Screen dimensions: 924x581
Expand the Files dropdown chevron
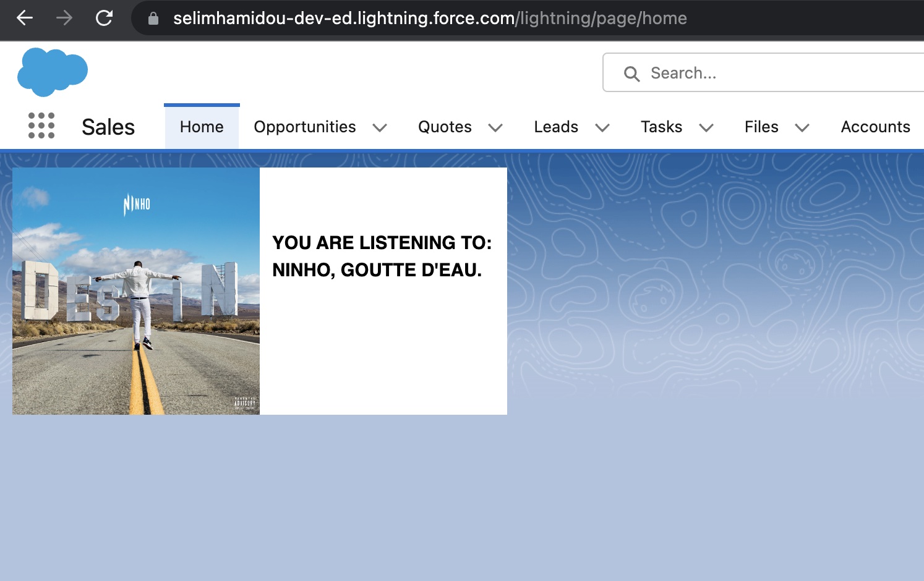pos(802,127)
